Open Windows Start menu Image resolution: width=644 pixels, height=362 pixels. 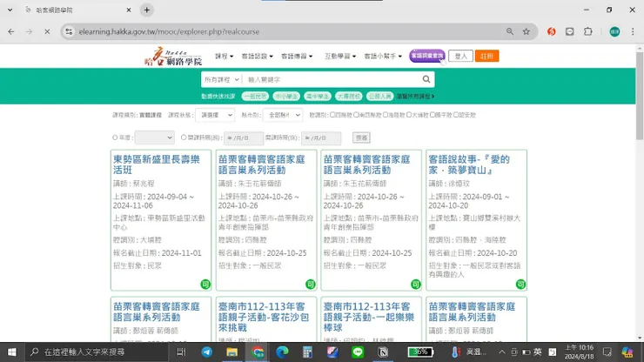coord(12,352)
